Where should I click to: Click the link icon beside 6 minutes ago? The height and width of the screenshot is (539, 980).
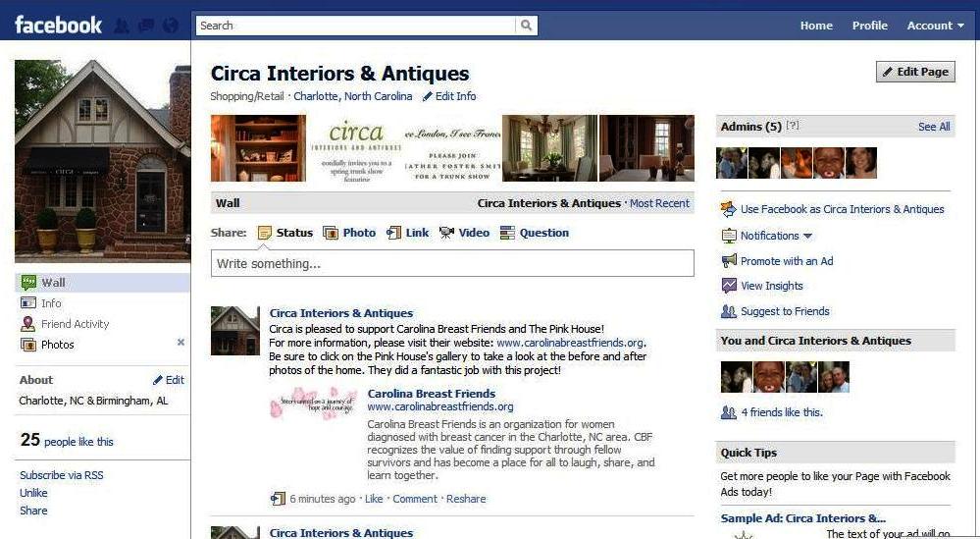click(278, 499)
